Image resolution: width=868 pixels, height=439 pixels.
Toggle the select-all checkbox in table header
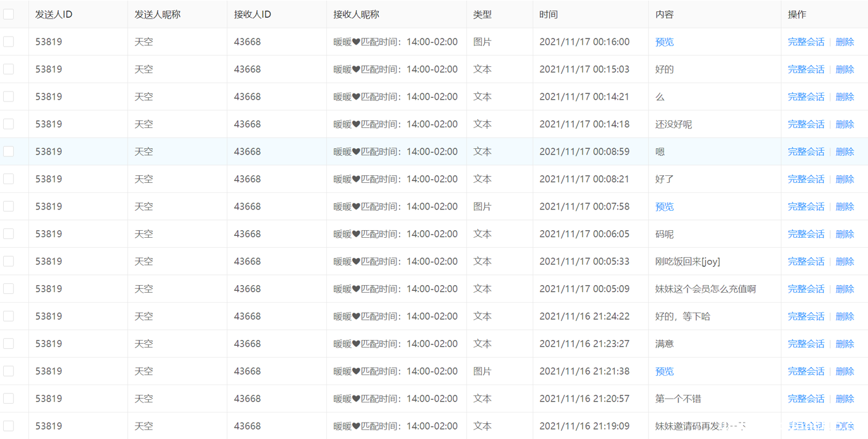pyautogui.click(x=9, y=14)
